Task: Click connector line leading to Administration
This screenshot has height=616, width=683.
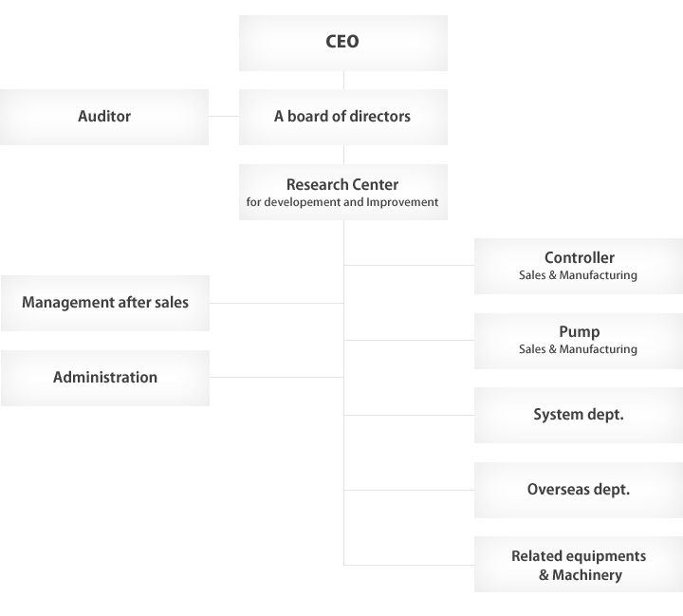Action: click(x=277, y=377)
